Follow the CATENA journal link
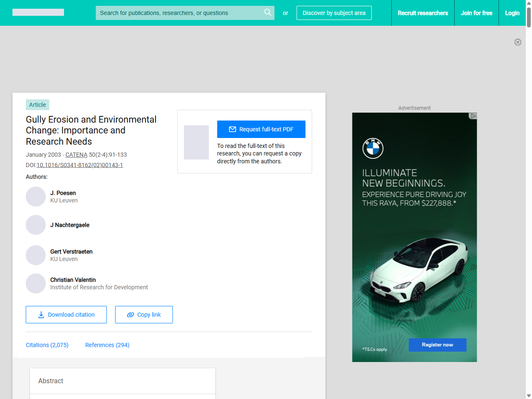The image size is (532, 399). [76, 155]
